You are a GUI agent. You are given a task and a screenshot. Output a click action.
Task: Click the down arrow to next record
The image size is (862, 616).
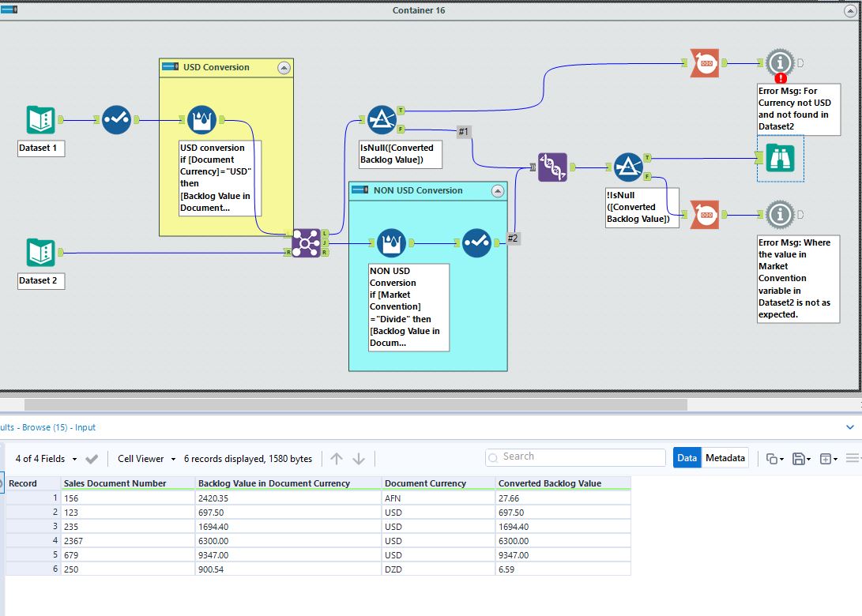359,458
